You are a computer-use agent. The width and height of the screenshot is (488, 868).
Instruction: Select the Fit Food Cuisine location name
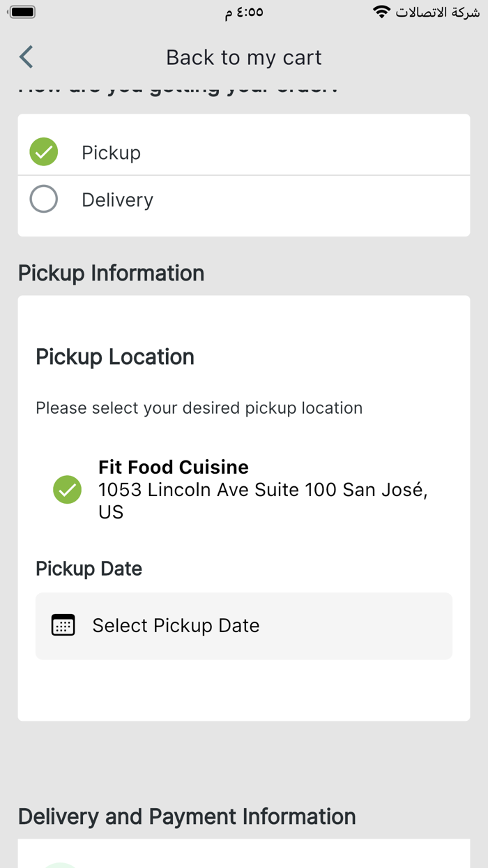pyautogui.click(x=174, y=467)
